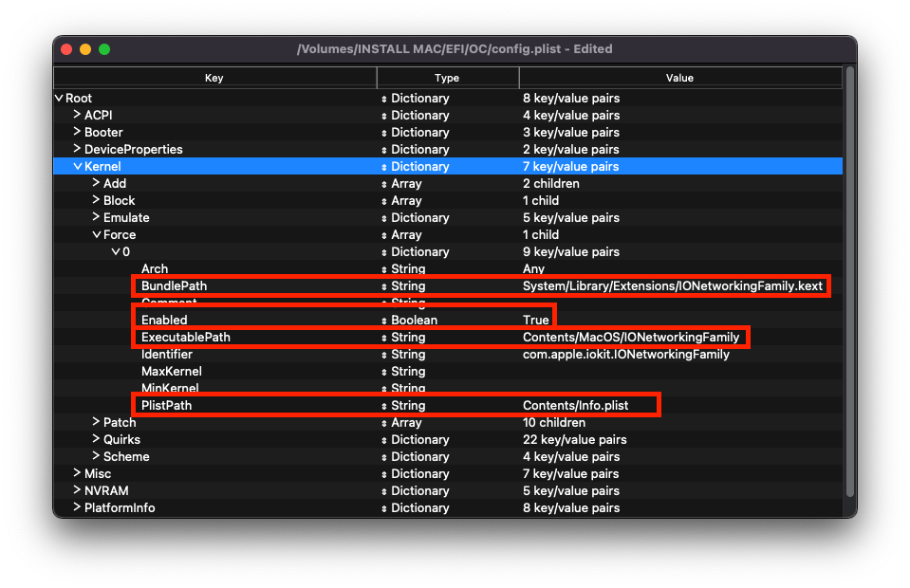This screenshot has width=910, height=588.
Task: Expand the DeviceProperties disclosure arrow
Action: [77, 150]
